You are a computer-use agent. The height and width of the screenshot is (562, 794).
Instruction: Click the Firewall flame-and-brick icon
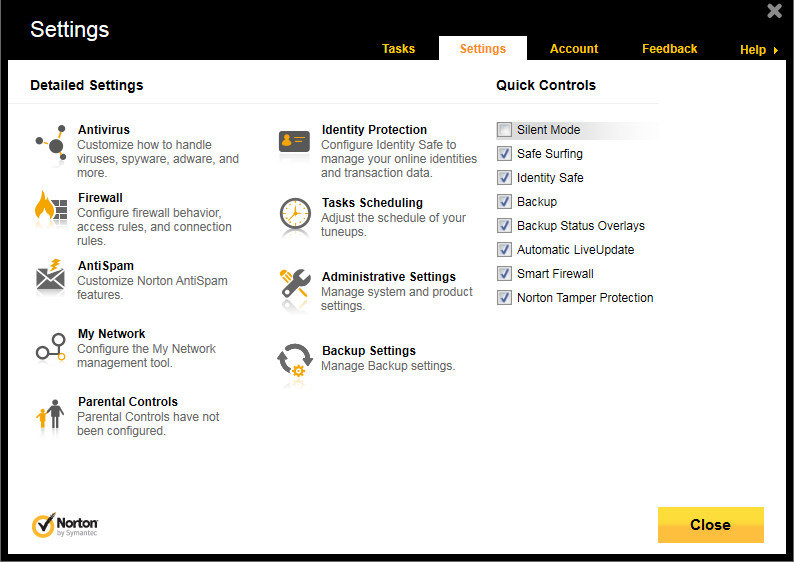(x=51, y=209)
